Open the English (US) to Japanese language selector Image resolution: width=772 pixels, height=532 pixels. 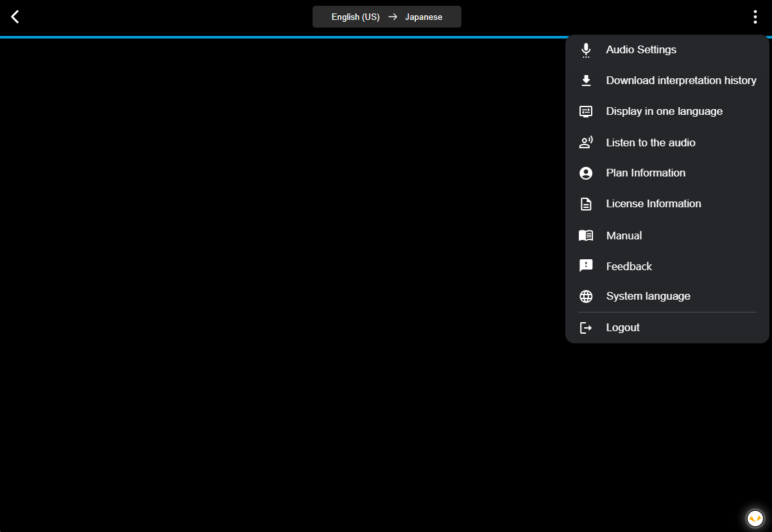[x=386, y=17]
